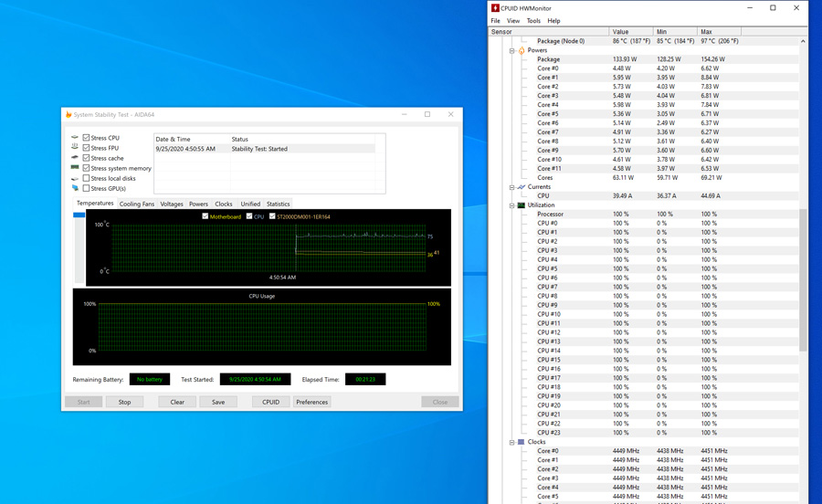Collapse the Currents tree node
This screenshot has width=822, height=504.
pos(511,187)
